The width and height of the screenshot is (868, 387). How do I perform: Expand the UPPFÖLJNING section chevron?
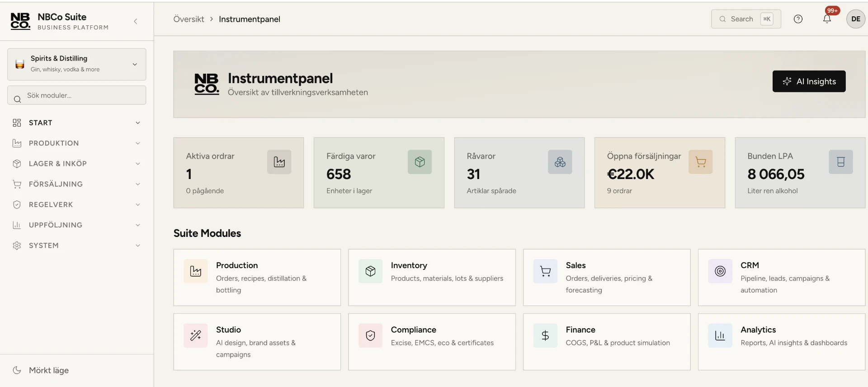[137, 225]
